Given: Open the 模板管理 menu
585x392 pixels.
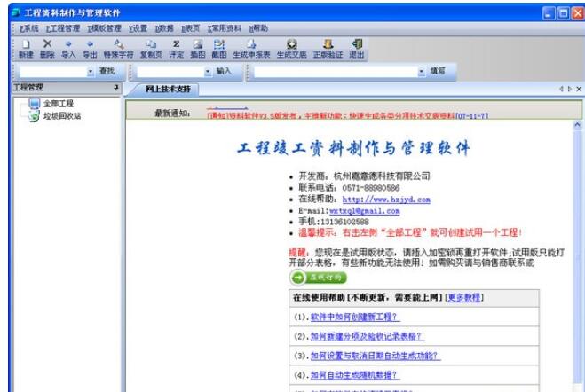Looking at the screenshot, I should coord(104,28).
